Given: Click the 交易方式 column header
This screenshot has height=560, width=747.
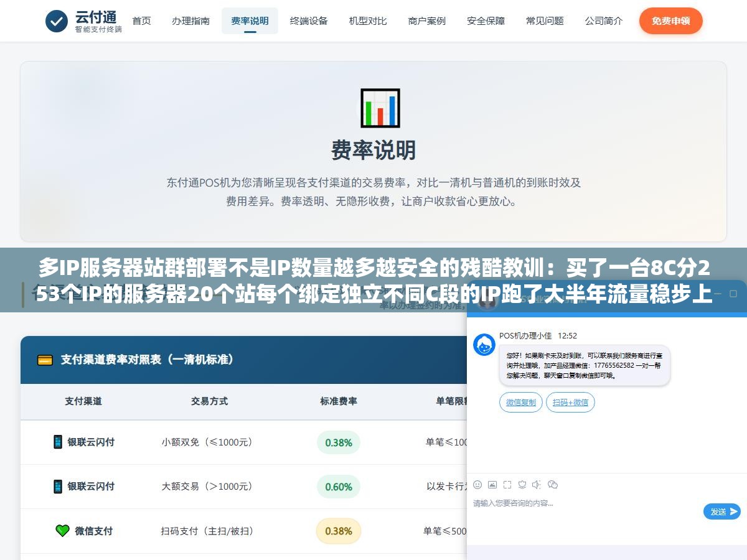Looking at the screenshot, I should click(x=209, y=401).
